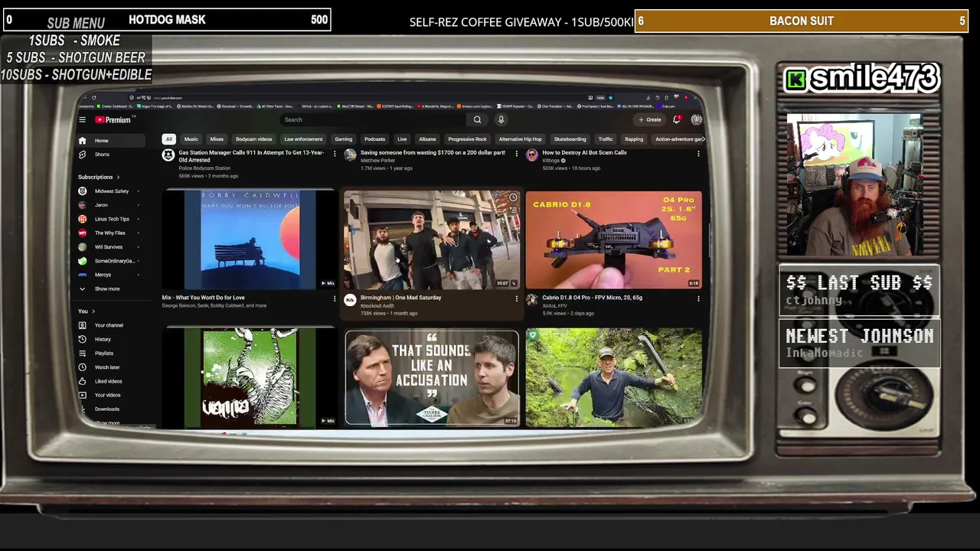Viewport: 980px width, 551px height.
Task: Open more options for Birmingham One Mad Saturday
Action: [516, 298]
